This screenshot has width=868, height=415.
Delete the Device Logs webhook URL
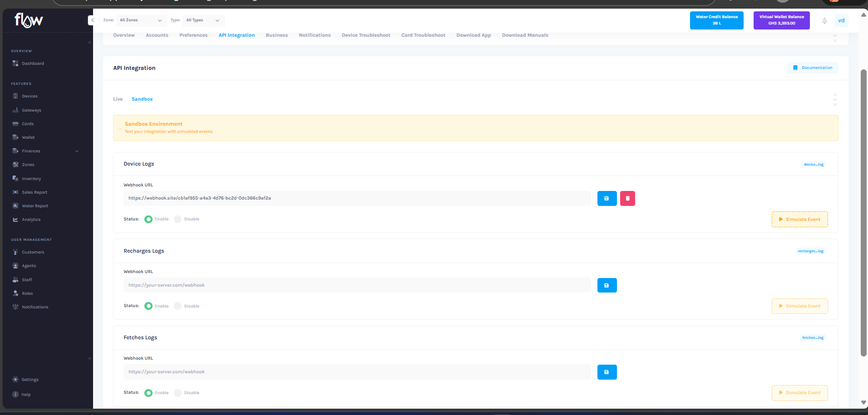click(x=627, y=198)
